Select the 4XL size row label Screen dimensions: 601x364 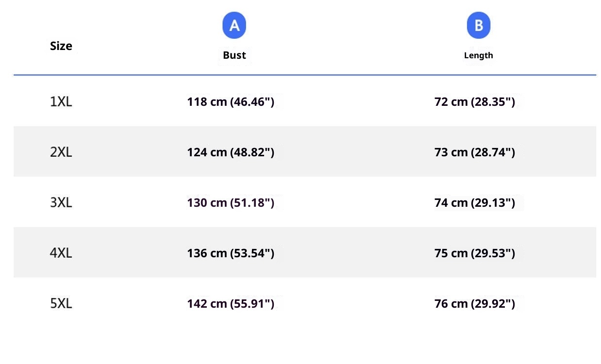click(x=61, y=253)
